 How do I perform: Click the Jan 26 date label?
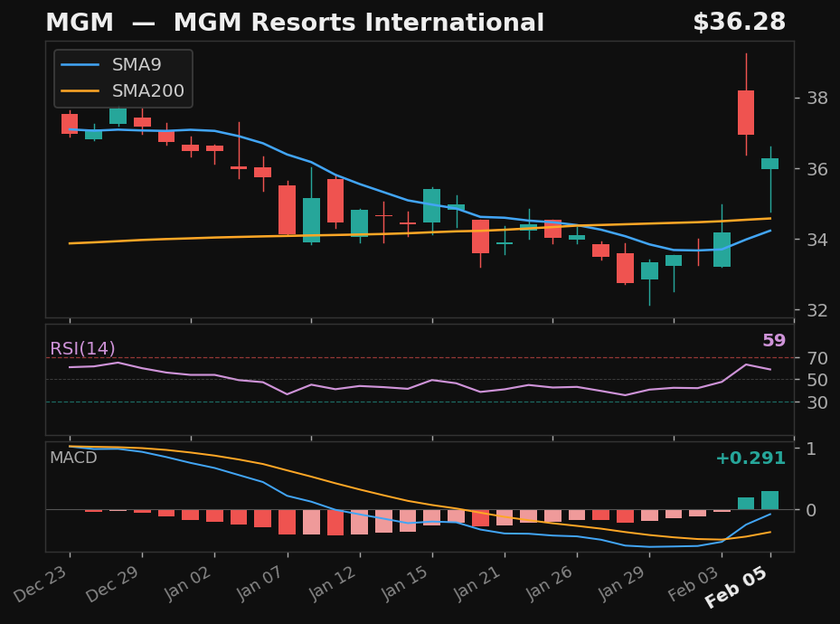click(x=550, y=582)
